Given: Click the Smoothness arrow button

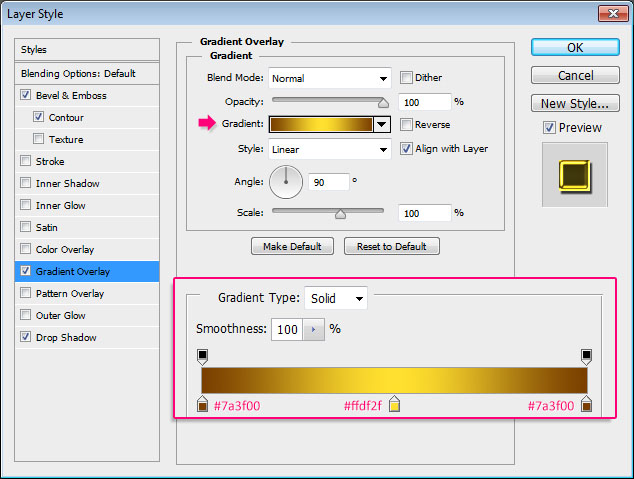Looking at the screenshot, I should [x=313, y=329].
